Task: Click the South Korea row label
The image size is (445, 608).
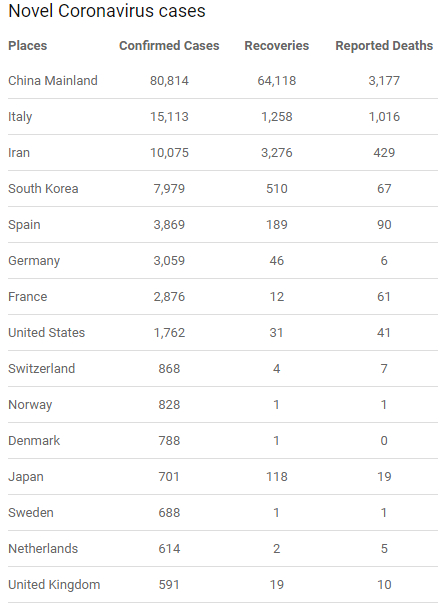Action: 43,188
